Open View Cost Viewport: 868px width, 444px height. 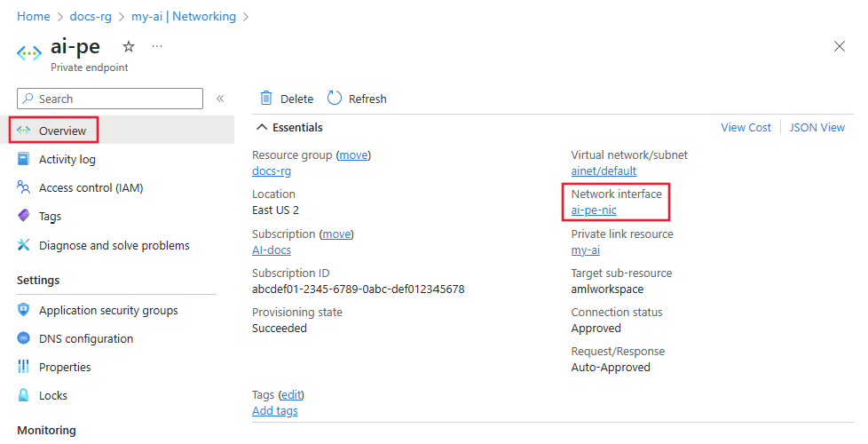coord(746,127)
